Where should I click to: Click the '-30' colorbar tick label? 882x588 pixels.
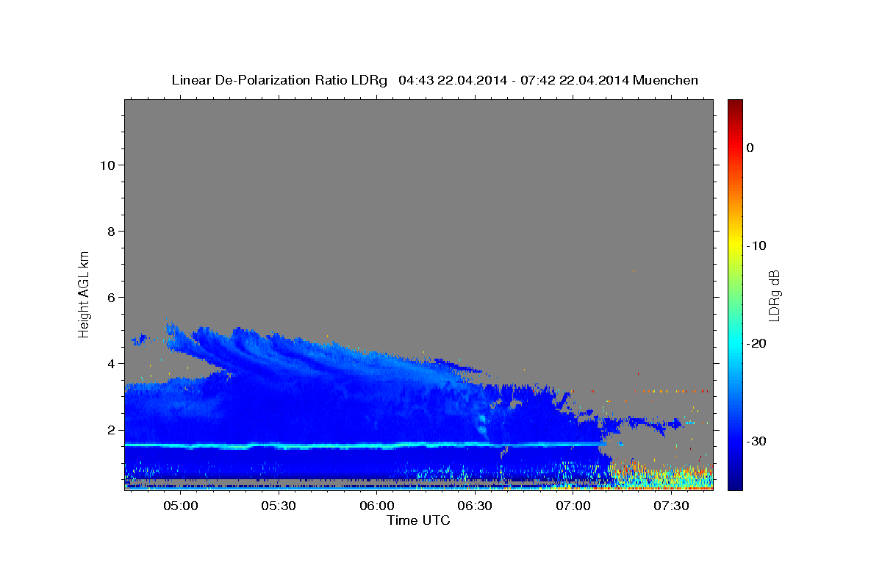[x=756, y=441]
